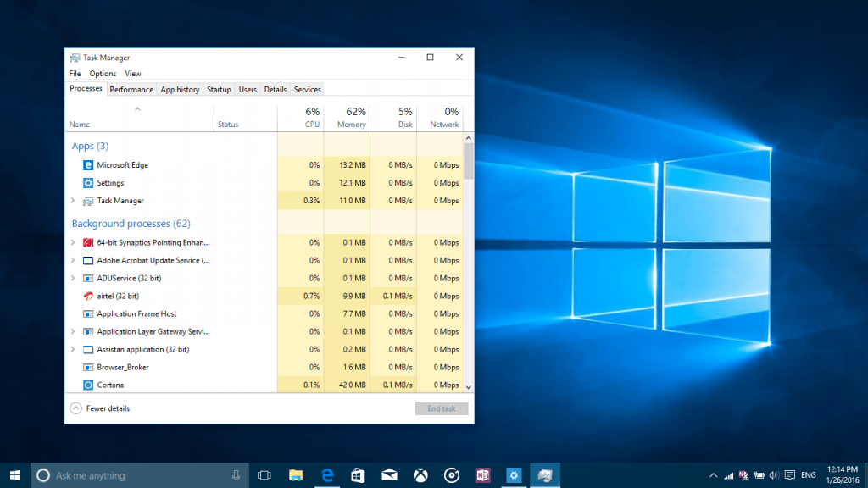Click the network signal tray icon
Screen dimensions: 868x488
tap(728, 475)
